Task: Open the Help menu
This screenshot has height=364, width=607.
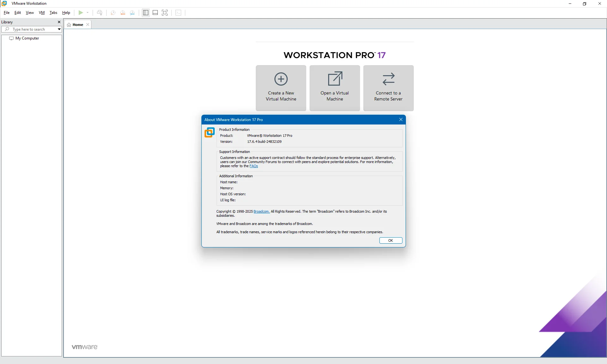Action: [x=66, y=13]
